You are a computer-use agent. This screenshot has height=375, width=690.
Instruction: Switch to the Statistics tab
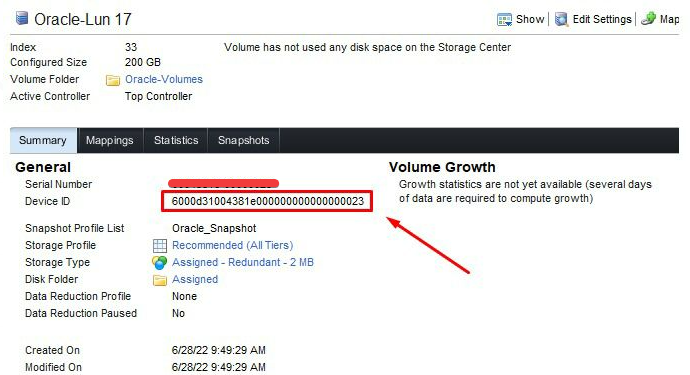click(x=176, y=140)
